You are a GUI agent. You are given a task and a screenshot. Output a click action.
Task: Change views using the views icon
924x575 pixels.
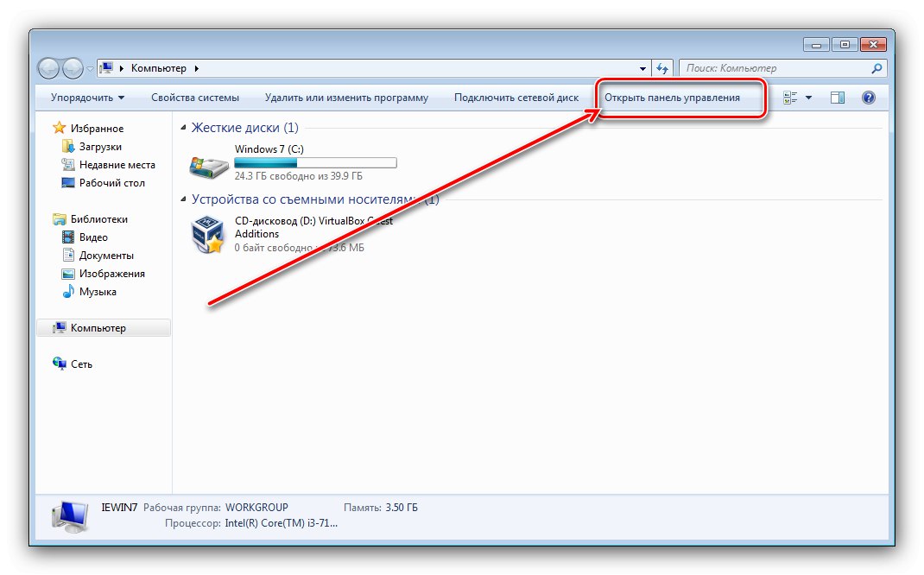coord(788,98)
